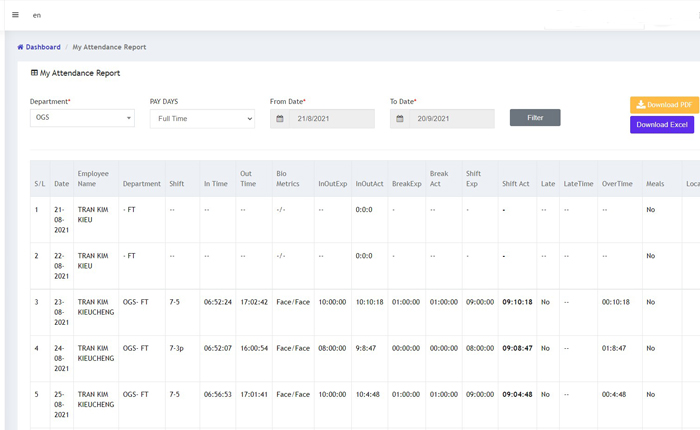Click the table icon beside My Attendance Report
Screen dimensions: 700x430
(x=34, y=73)
